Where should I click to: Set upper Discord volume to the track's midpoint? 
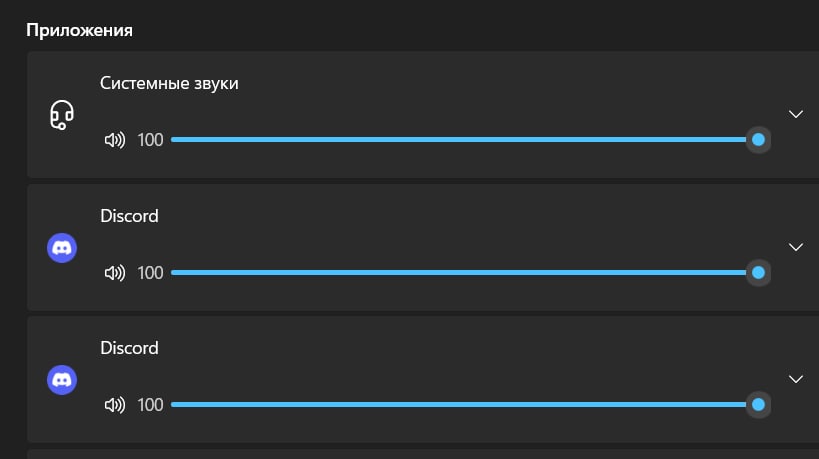coord(465,272)
